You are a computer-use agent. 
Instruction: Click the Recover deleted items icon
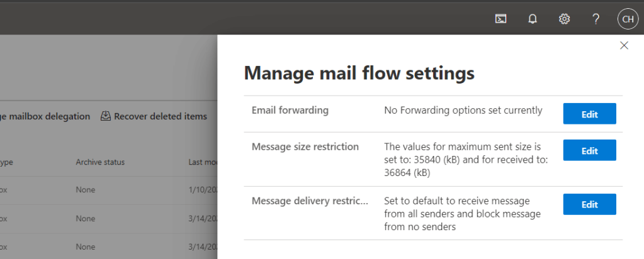click(106, 116)
